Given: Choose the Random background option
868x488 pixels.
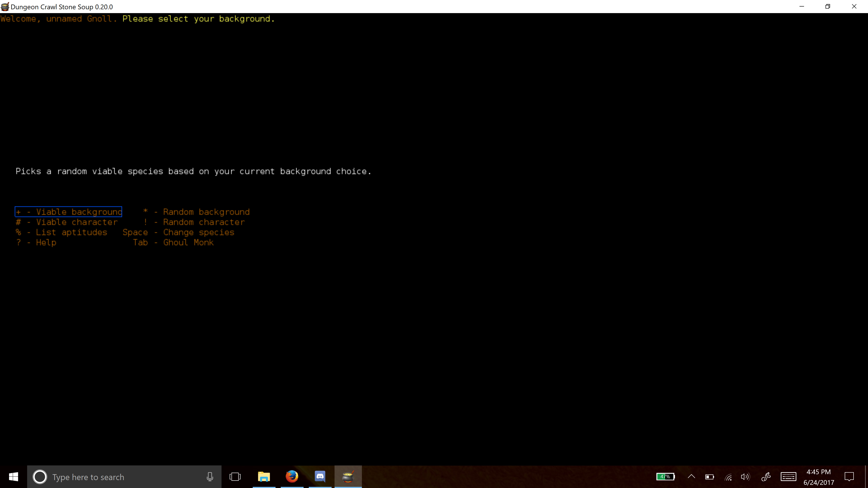Looking at the screenshot, I should [196, 212].
